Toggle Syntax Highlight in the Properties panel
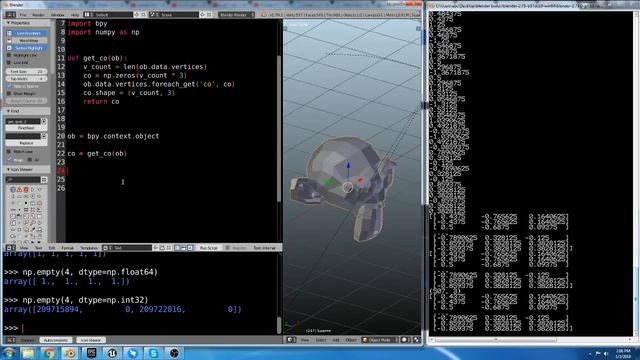The image size is (640, 360). pyautogui.click(x=26, y=48)
